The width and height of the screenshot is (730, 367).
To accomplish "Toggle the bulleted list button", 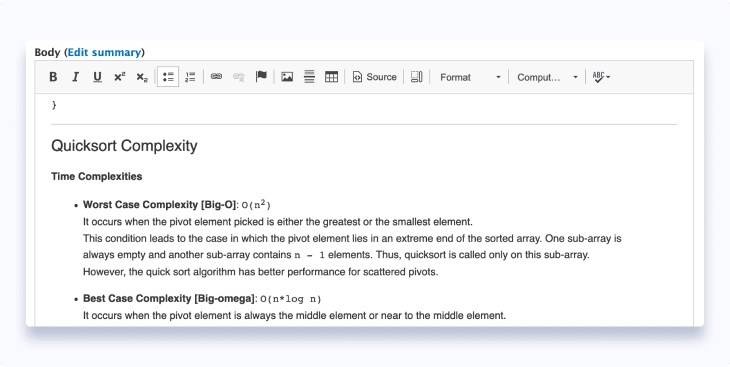I will (168, 77).
